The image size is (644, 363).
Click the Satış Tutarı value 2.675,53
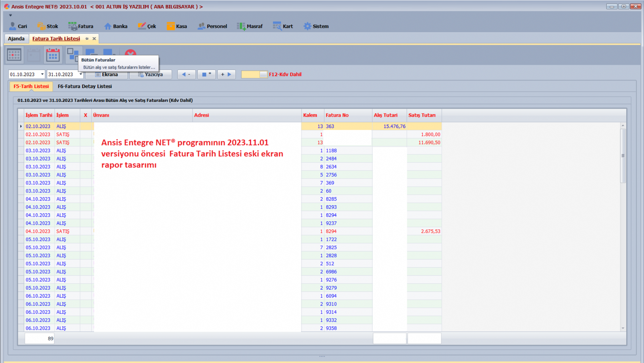pos(431,231)
